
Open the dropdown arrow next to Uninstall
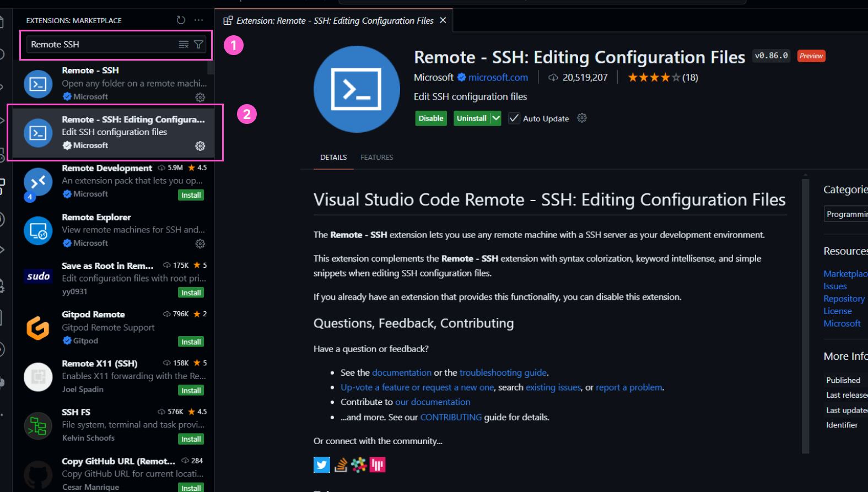coord(496,118)
